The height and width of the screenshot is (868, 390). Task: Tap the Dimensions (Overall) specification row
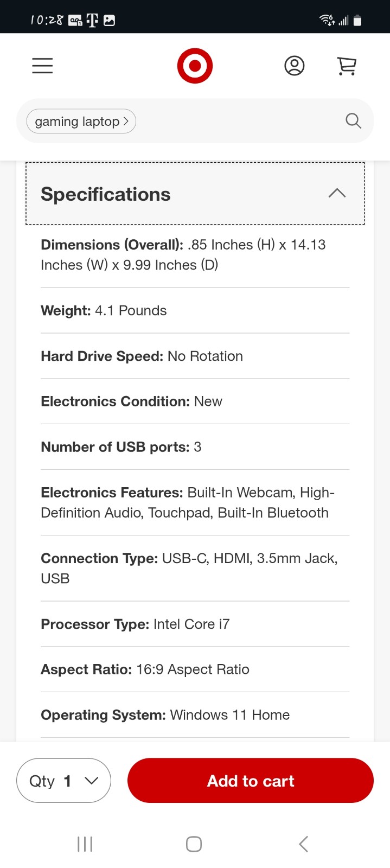195,255
